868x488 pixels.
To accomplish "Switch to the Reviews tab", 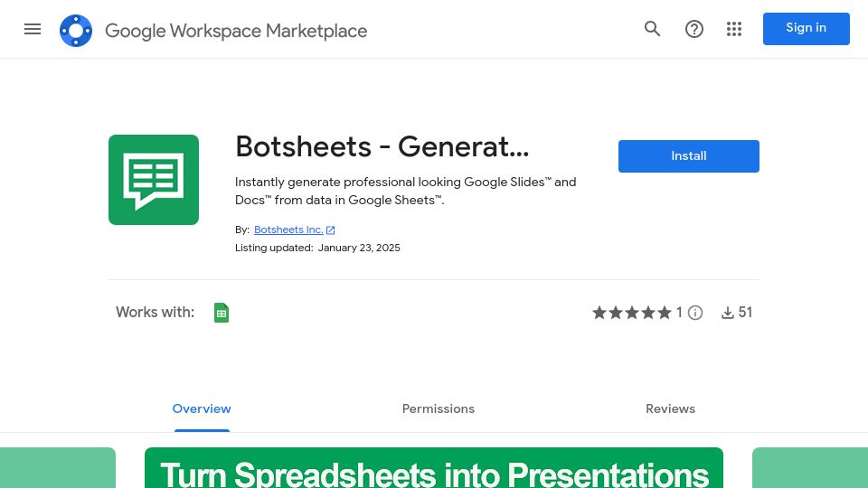I will coord(670,408).
